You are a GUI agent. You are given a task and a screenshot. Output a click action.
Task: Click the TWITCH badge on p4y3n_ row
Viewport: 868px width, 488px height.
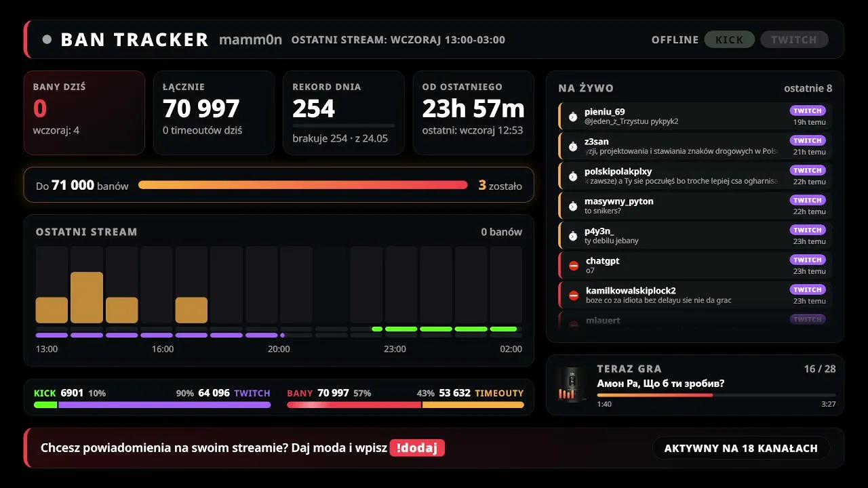click(x=808, y=230)
